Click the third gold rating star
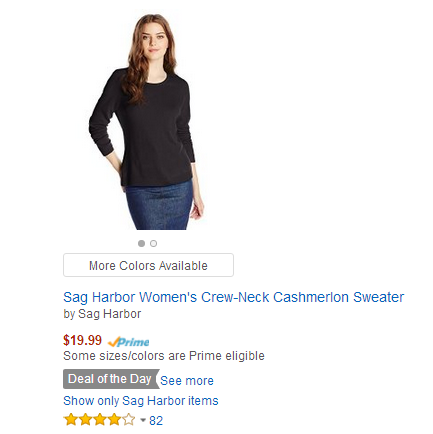 (x=100, y=420)
